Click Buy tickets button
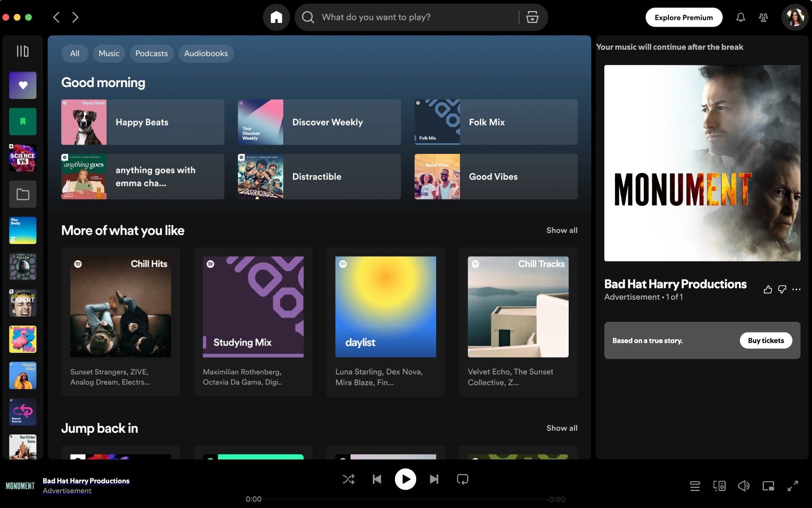 coord(766,341)
